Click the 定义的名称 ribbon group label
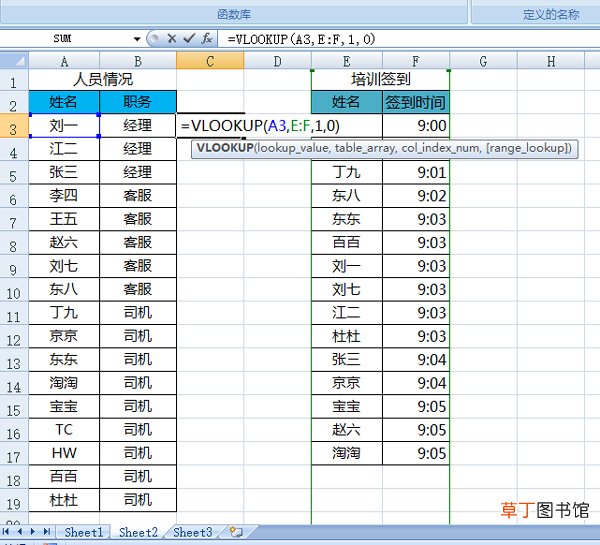 click(x=551, y=14)
